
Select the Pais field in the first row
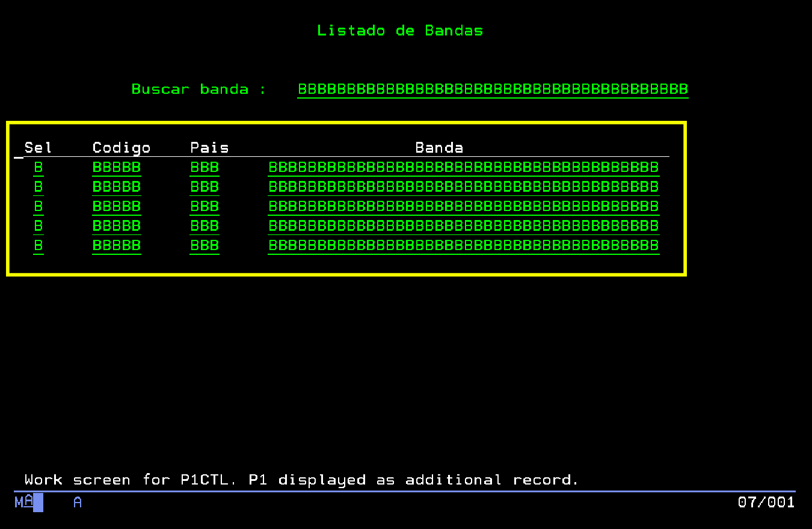(x=204, y=167)
